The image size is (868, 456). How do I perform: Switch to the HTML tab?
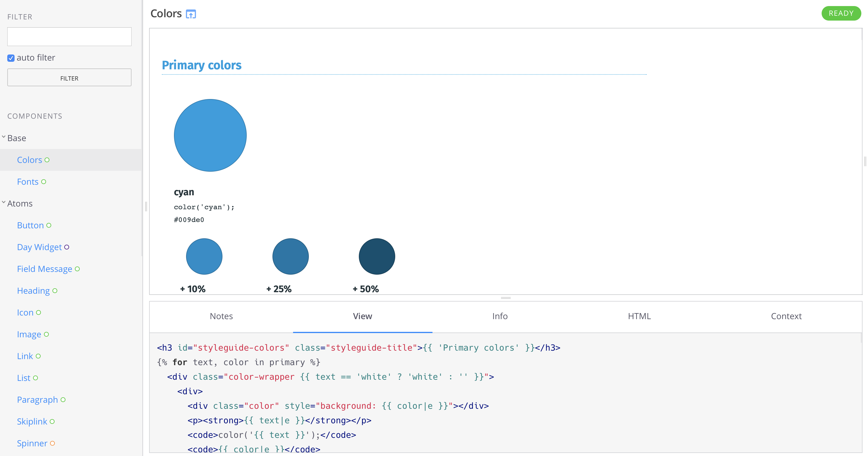639,316
